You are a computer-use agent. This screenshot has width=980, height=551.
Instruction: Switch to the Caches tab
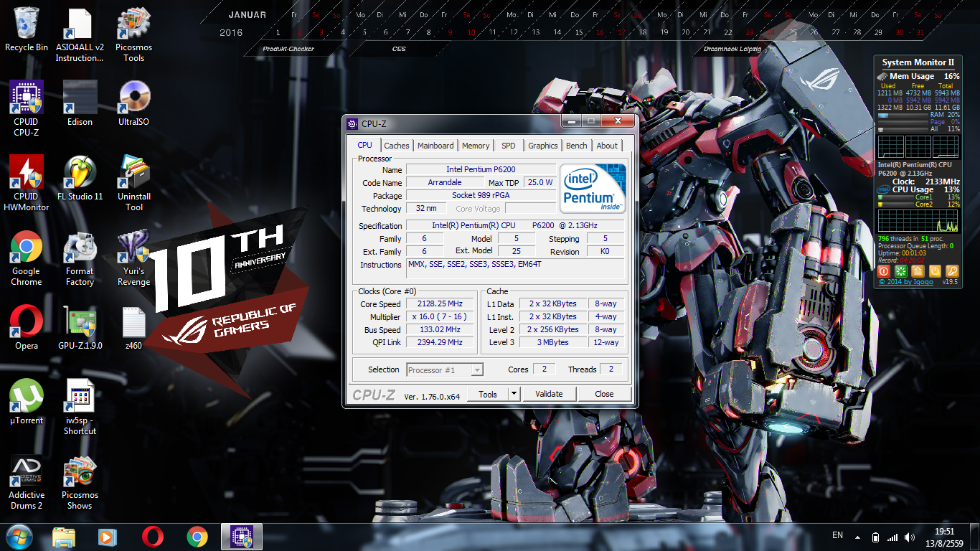pyautogui.click(x=397, y=146)
